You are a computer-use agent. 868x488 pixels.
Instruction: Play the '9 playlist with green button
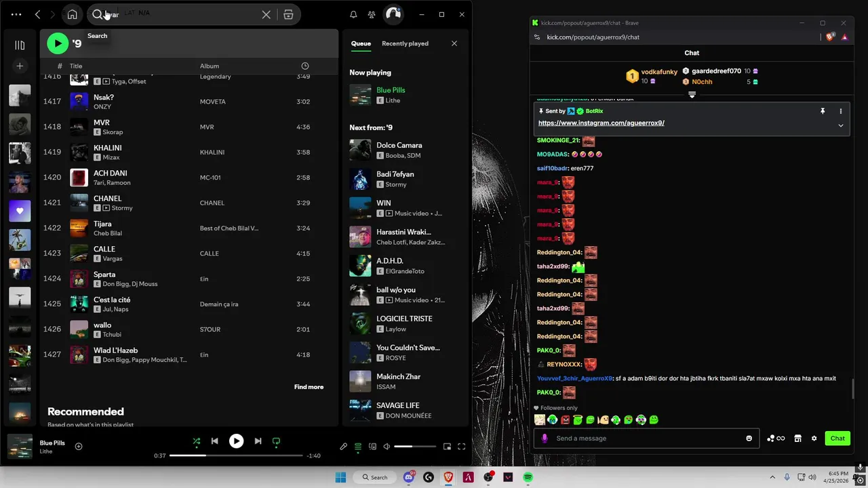click(x=58, y=43)
